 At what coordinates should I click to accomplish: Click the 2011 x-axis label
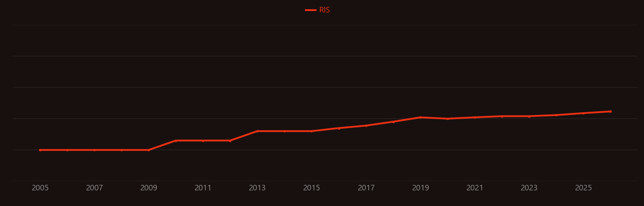(x=203, y=188)
